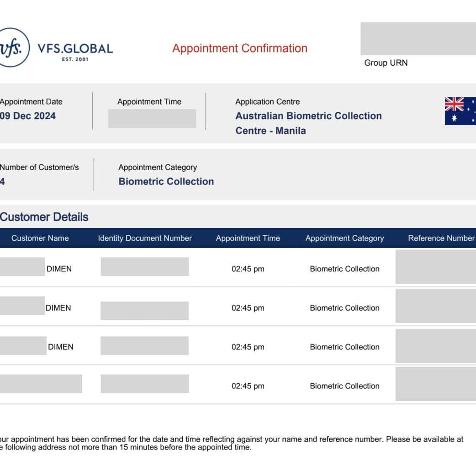Click the Australian flag icon
This screenshot has width=476, height=476.
(x=460, y=111)
